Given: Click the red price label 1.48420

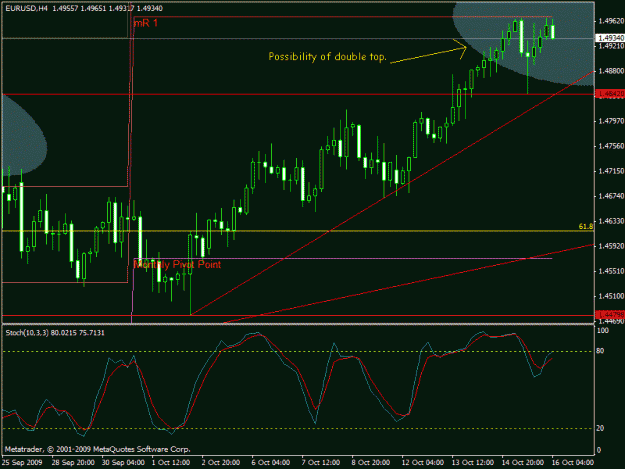Looking at the screenshot, I should 609,94.
